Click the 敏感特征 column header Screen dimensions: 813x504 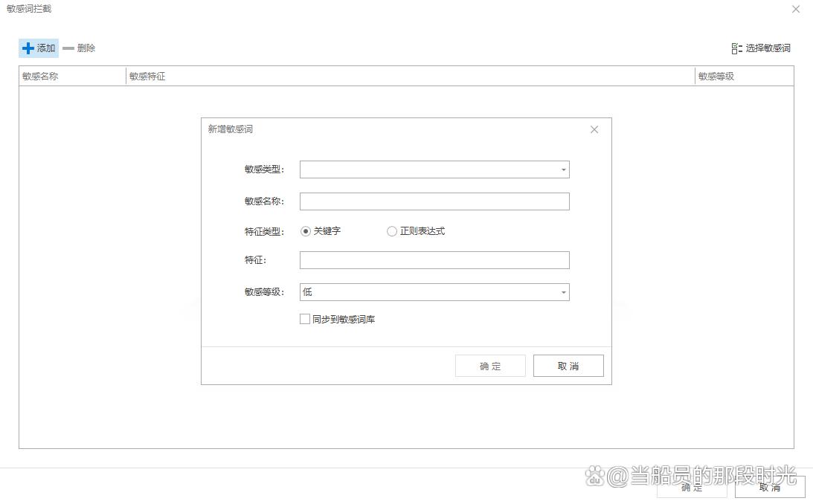pyautogui.click(x=410, y=76)
